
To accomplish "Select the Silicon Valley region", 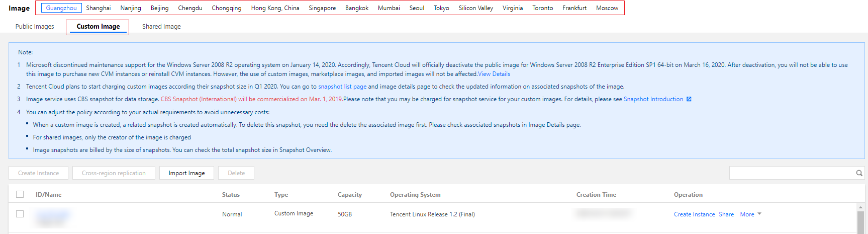I will [x=475, y=8].
